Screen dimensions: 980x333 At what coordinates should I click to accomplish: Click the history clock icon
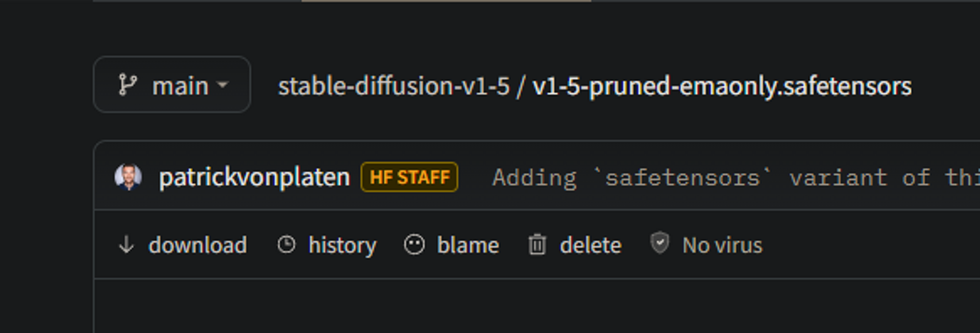(x=287, y=244)
